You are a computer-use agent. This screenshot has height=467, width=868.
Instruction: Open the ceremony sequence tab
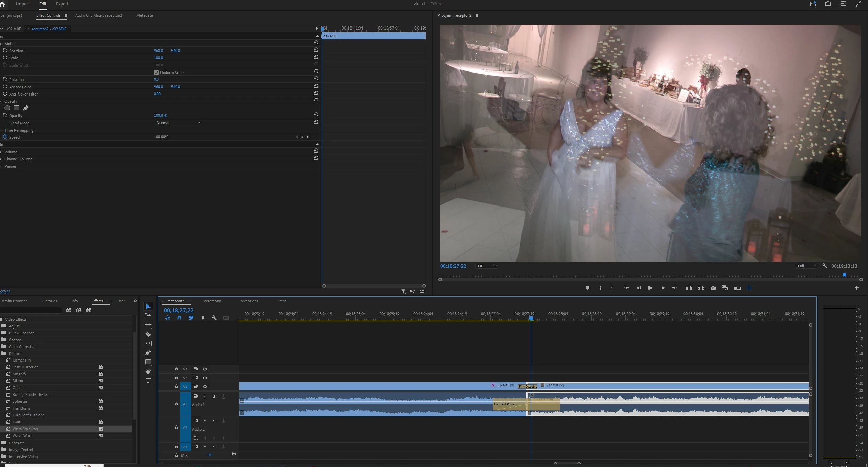pyautogui.click(x=212, y=301)
